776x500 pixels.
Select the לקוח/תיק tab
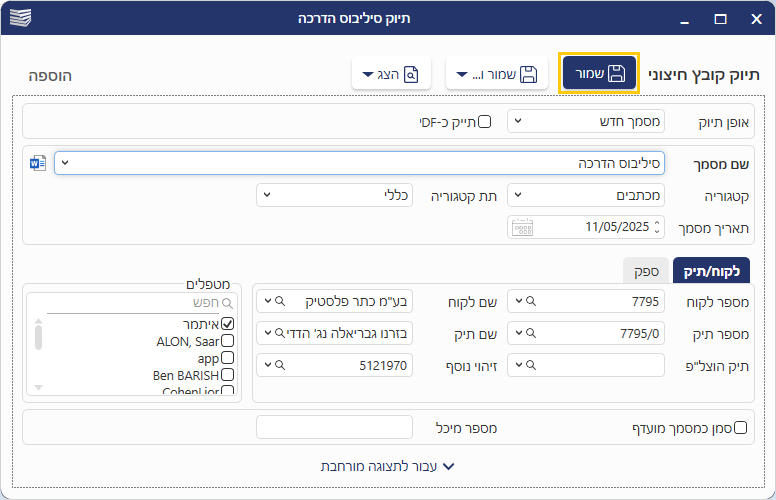[704, 271]
